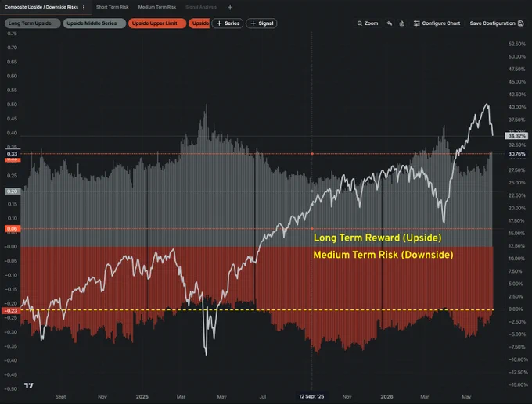Screen dimensions: 532x404
Task: Click the 34.32% value on right axis
Action: point(516,136)
